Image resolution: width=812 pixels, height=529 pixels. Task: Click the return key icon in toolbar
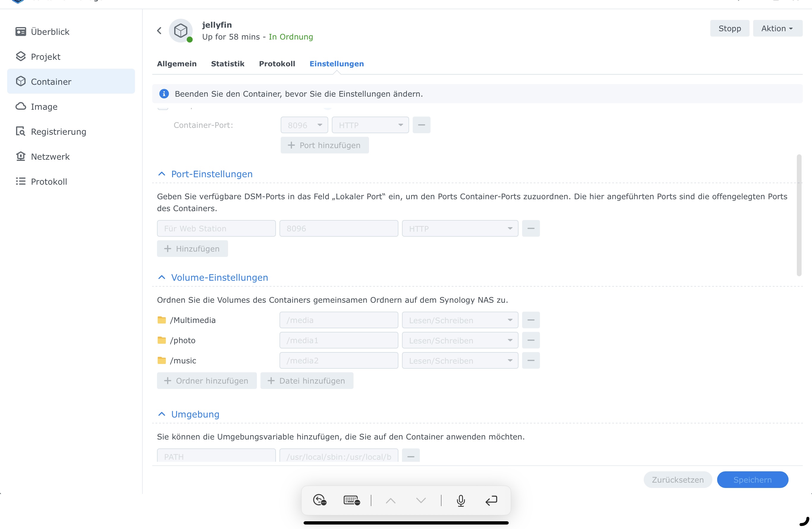pos(491,501)
